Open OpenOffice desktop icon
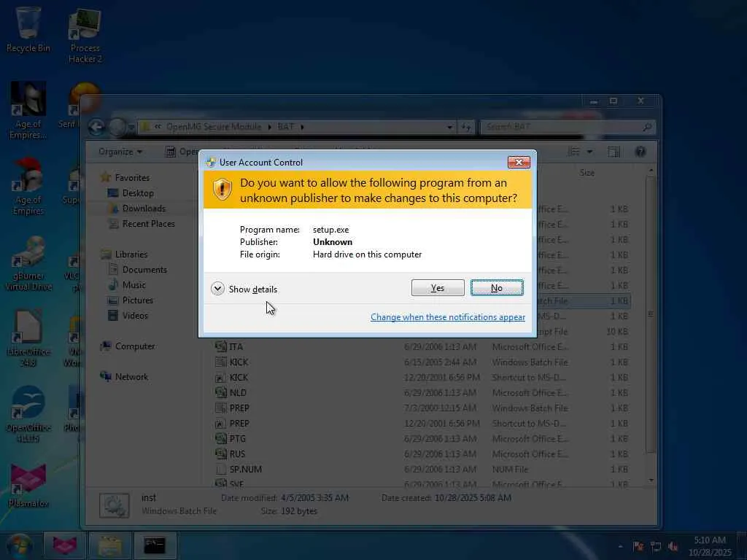Image resolution: width=747 pixels, height=560 pixels. [x=28, y=414]
